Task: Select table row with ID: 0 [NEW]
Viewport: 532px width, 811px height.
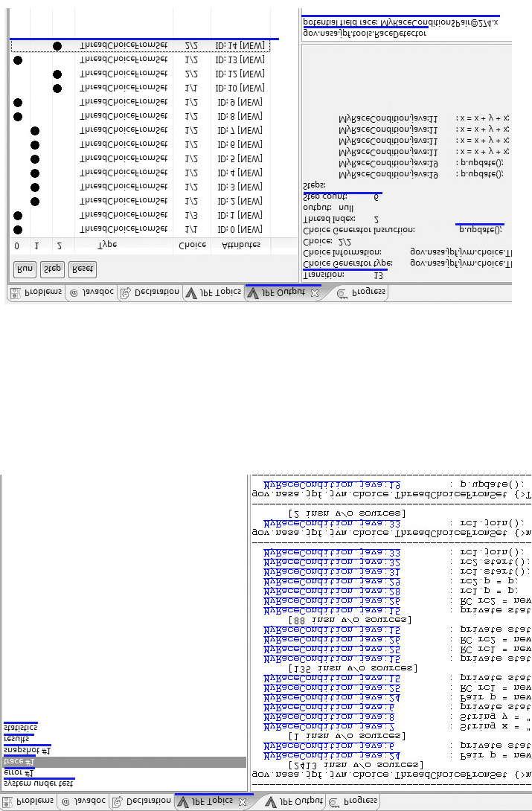Action: tap(140, 230)
